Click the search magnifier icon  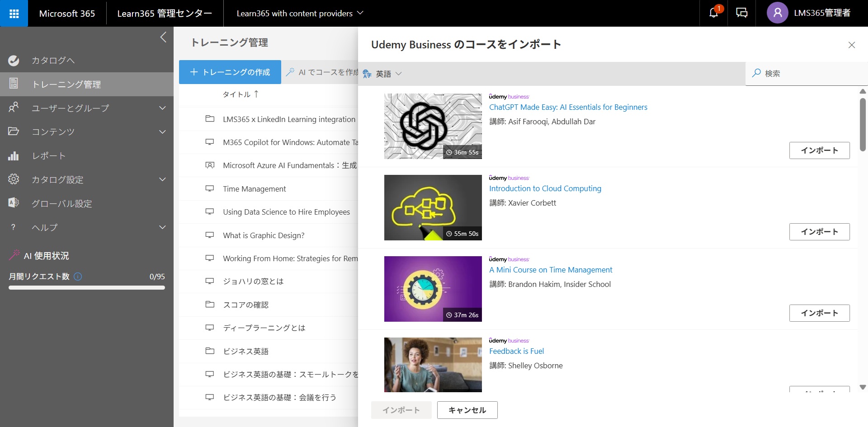(756, 73)
